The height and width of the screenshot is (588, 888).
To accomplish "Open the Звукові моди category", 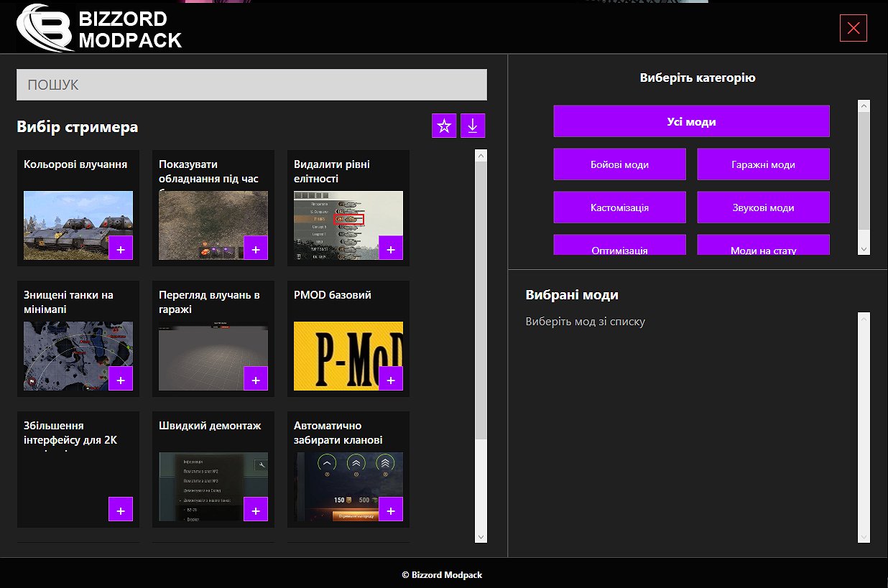I will [x=763, y=207].
